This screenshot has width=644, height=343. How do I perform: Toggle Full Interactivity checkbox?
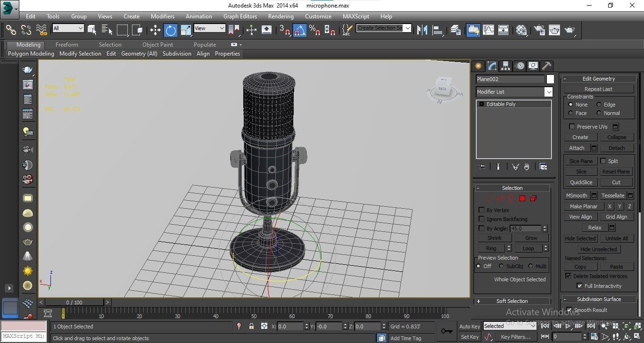[579, 286]
